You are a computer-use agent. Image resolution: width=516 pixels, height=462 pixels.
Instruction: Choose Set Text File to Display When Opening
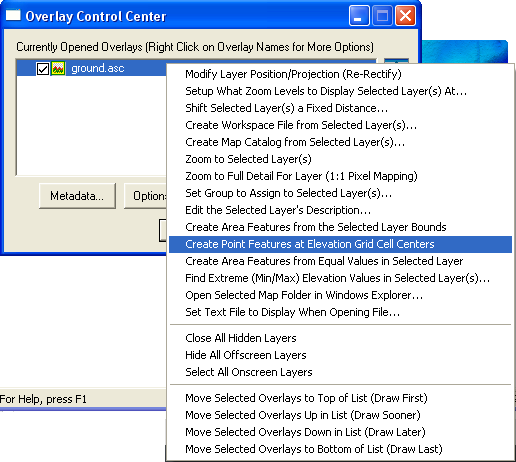(x=340, y=312)
